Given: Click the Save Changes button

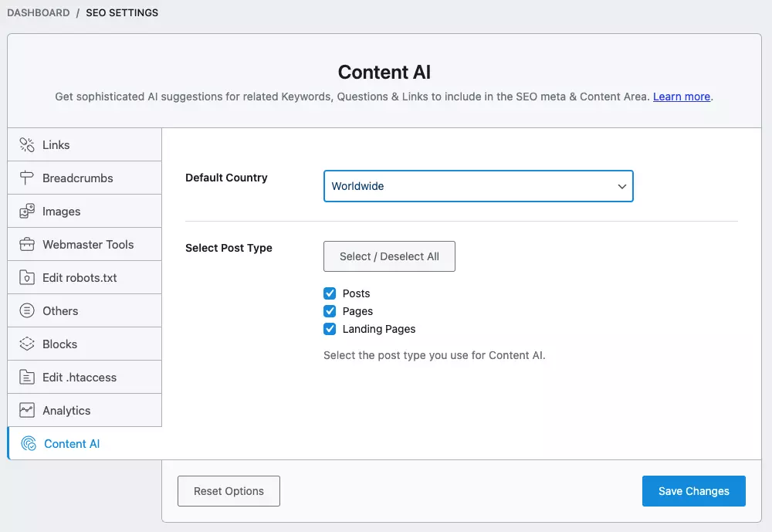Looking at the screenshot, I should click(x=693, y=491).
